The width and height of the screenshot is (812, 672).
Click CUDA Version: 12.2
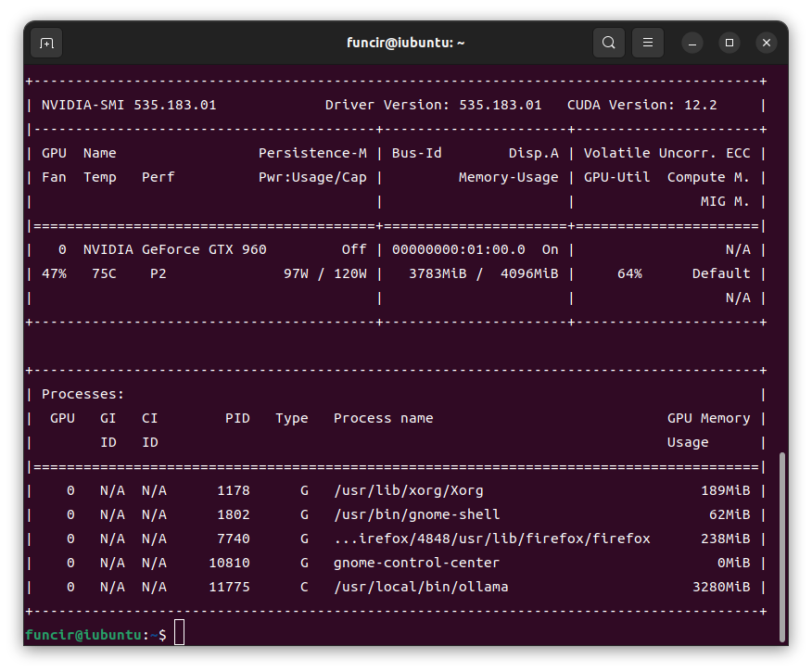tap(642, 105)
